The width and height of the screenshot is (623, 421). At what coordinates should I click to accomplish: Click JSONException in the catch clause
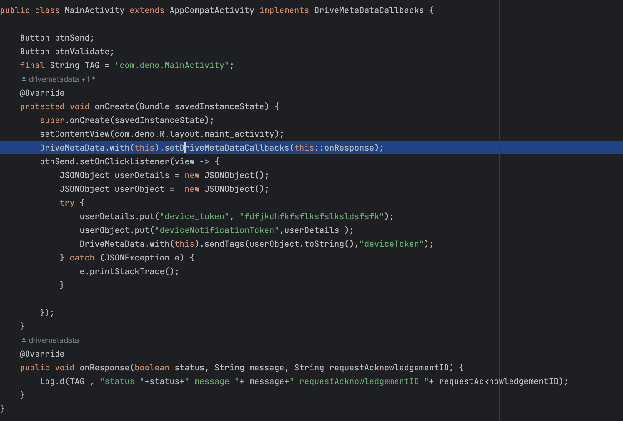(137, 257)
